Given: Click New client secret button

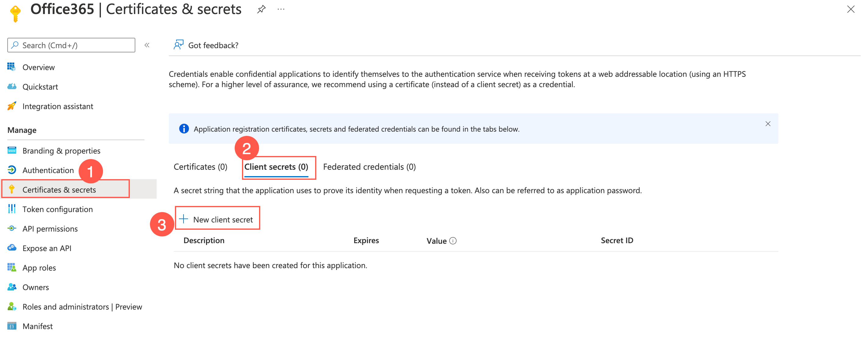Looking at the screenshot, I should (217, 219).
